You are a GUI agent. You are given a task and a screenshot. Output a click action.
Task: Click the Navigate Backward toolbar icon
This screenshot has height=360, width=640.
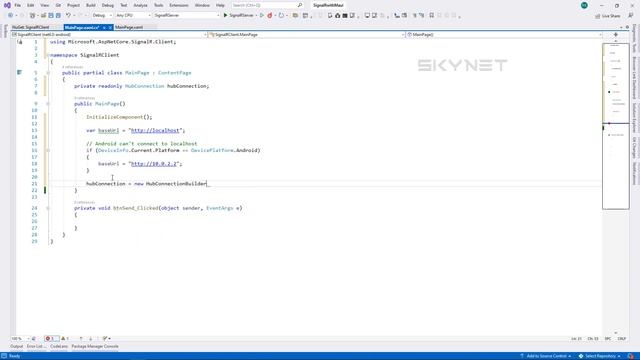pos(11,16)
